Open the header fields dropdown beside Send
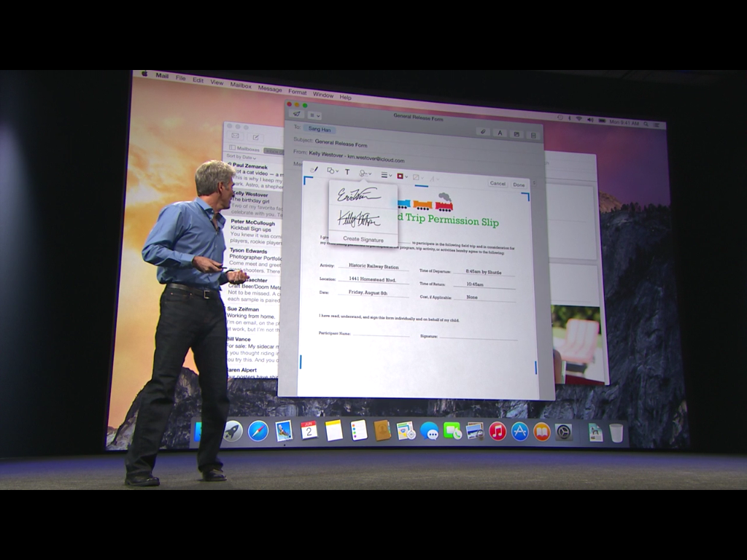Image resolution: width=747 pixels, height=560 pixels. (x=314, y=116)
